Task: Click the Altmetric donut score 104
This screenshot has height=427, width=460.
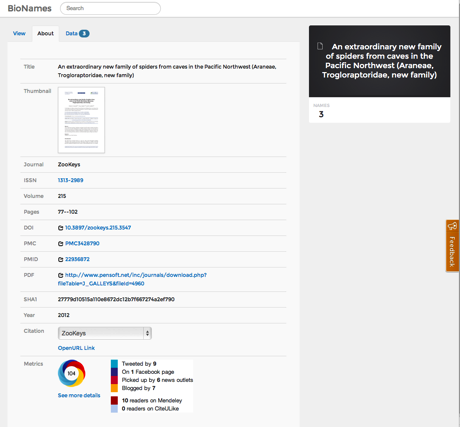Action: pos(71,373)
